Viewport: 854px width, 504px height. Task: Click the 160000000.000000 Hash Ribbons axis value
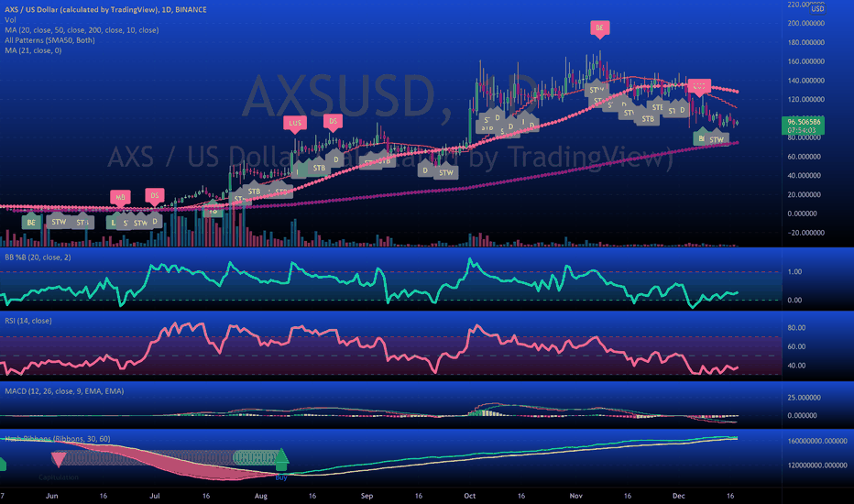[817, 441]
